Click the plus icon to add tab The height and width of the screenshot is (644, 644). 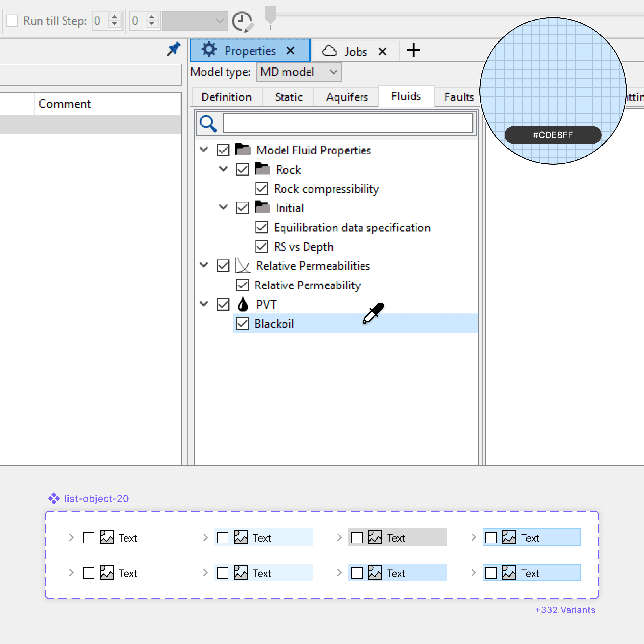(x=413, y=51)
